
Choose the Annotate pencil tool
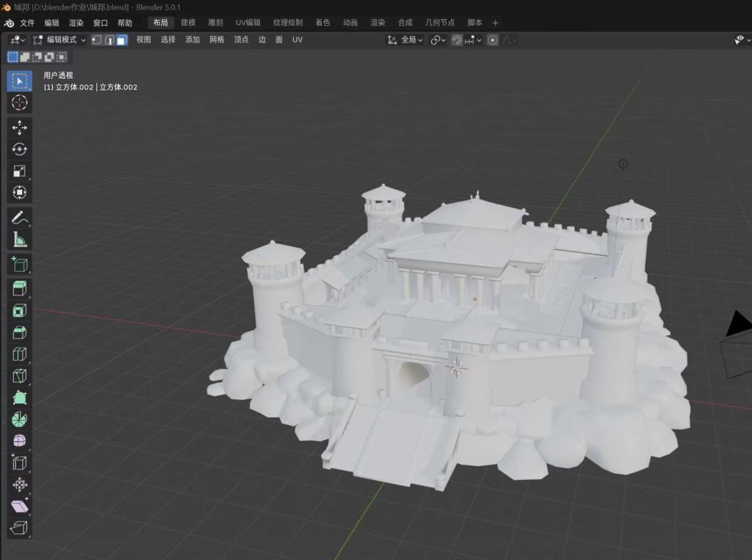pos(19,218)
